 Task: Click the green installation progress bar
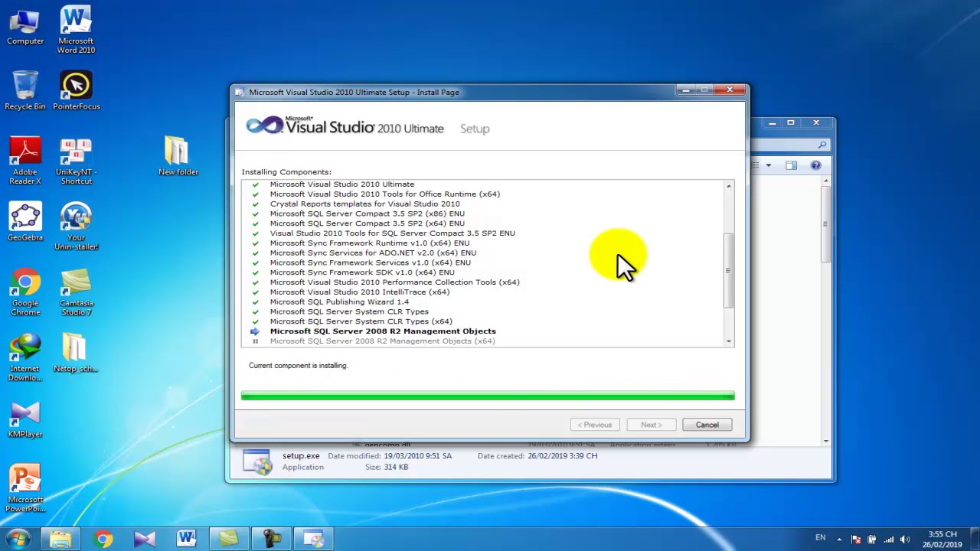click(488, 396)
